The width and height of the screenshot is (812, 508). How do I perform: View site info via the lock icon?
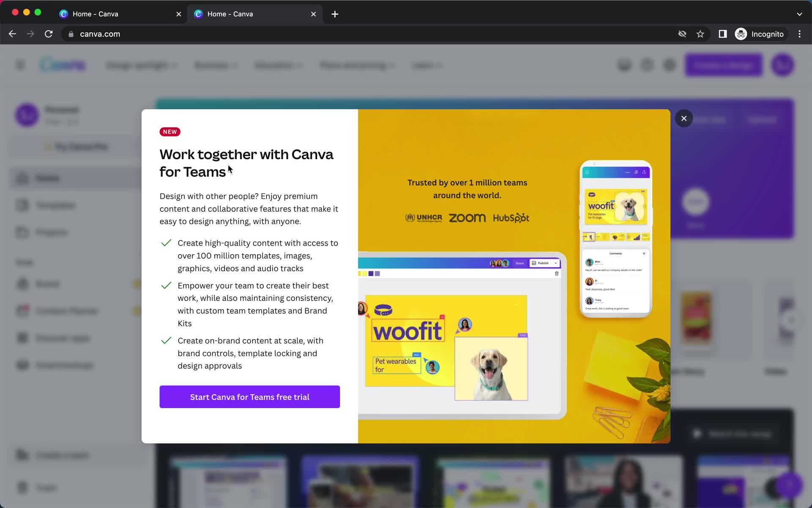pyautogui.click(x=71, y=34)
